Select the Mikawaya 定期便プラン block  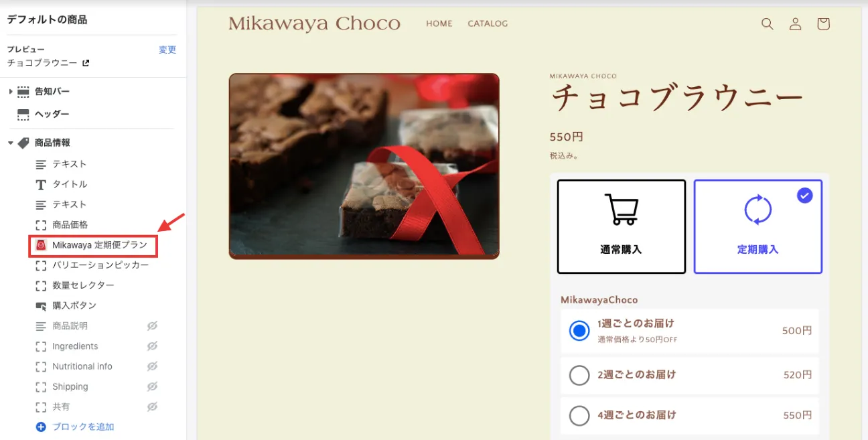click(x=93, y=245)
